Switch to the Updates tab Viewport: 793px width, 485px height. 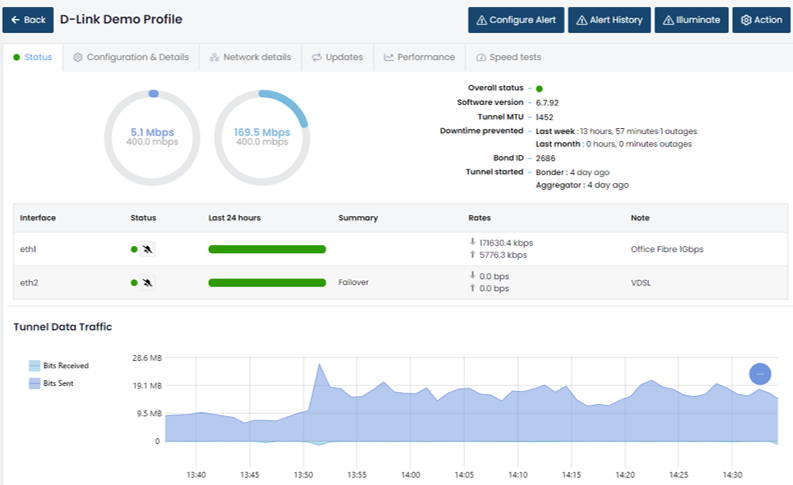(x=338, y=57)
